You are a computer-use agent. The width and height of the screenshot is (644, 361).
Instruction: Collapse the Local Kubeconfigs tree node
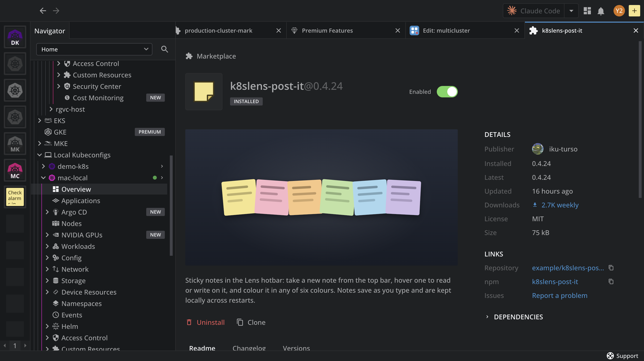pyautogui.click(x=40, y=155)
